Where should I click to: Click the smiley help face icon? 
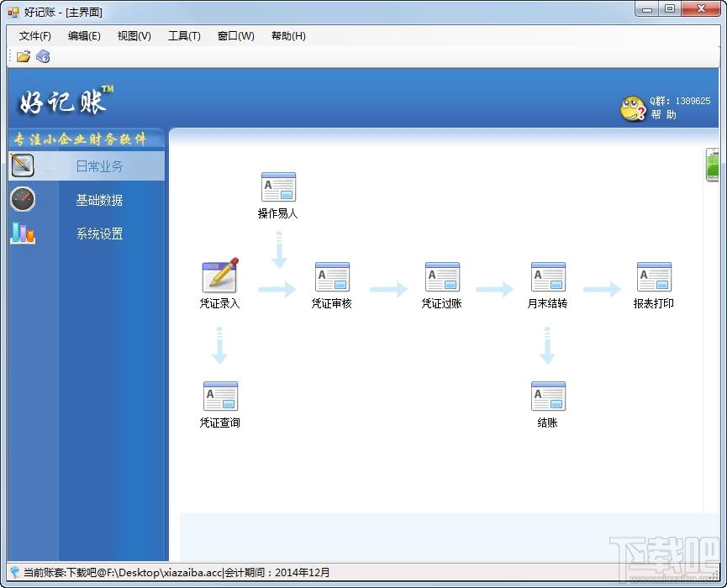pos(632,108)
